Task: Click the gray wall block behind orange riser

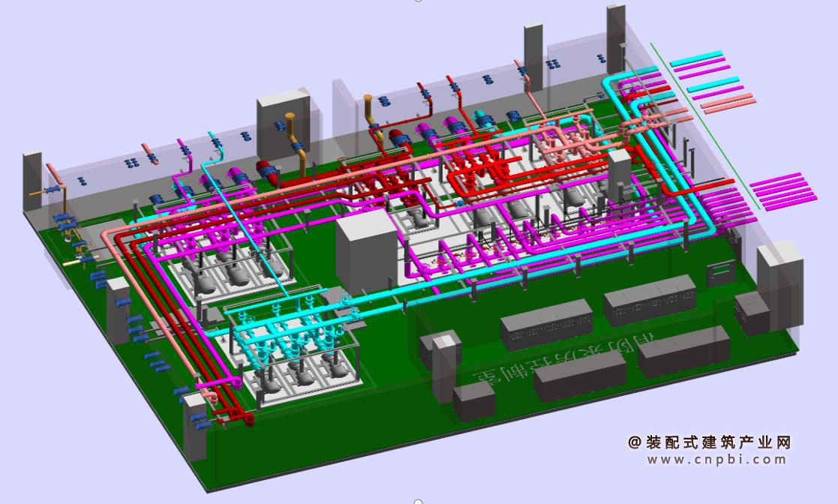Action: (283, 124)
